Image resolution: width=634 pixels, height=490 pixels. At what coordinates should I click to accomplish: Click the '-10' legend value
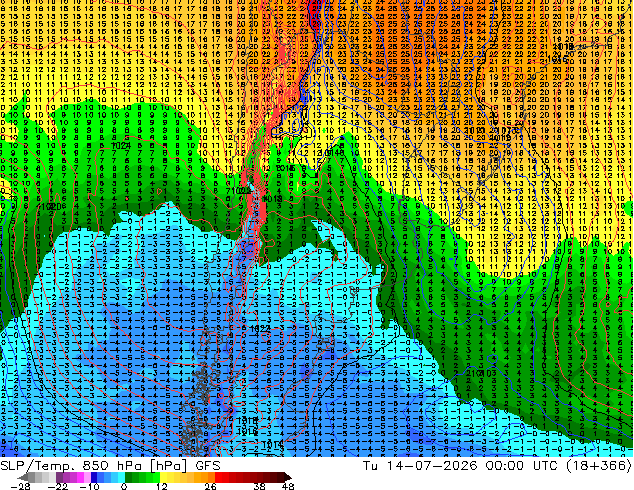tap(89, 486)
